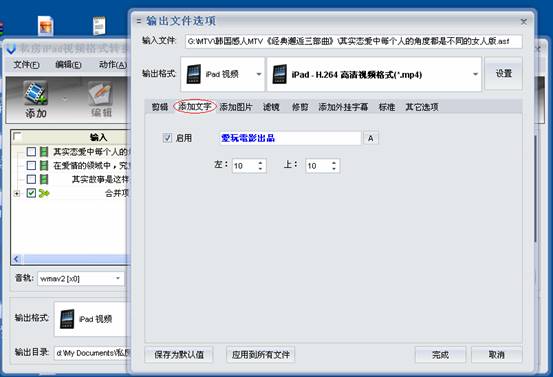The width and height of the screenshot is (553, 377).
Task: Toggle the select-all checkbox in 输入 header
Action: (x=17, y=136)
